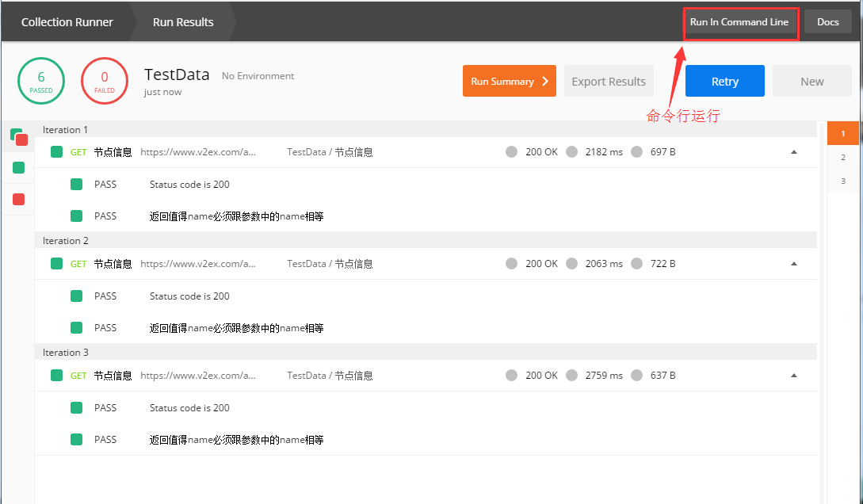The height and width of the screenshot is (504, 863).
Task: Select Iteration 1 header row
Action: click(426, 130)
